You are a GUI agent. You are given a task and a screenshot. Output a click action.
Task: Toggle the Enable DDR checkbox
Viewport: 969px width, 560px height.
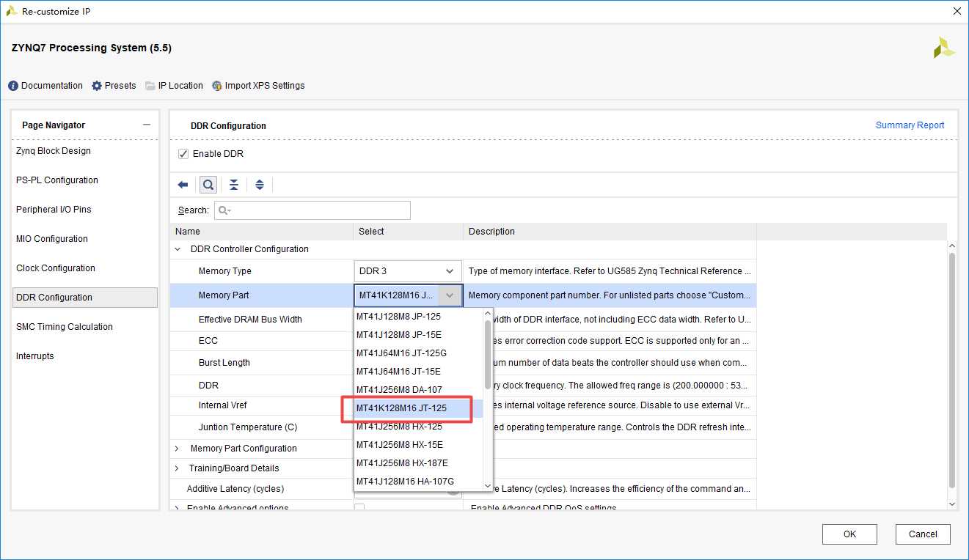(183, 154)
